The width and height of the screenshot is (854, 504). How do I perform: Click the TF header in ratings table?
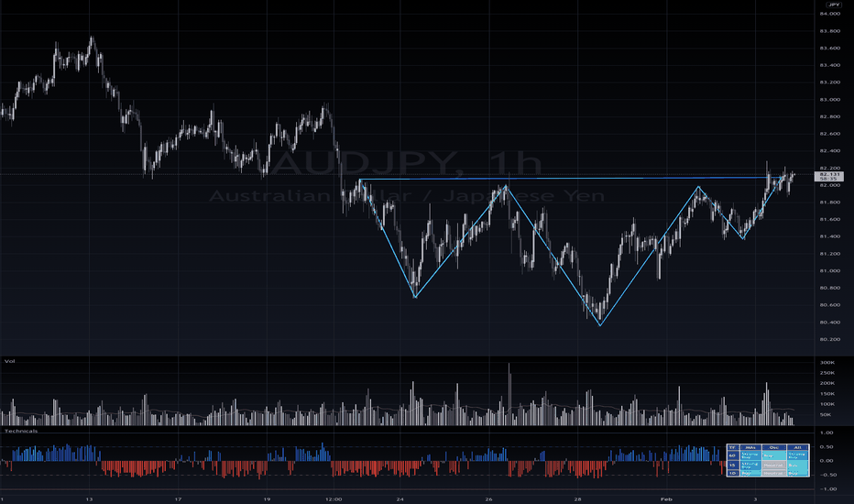(x=732, y=447)
